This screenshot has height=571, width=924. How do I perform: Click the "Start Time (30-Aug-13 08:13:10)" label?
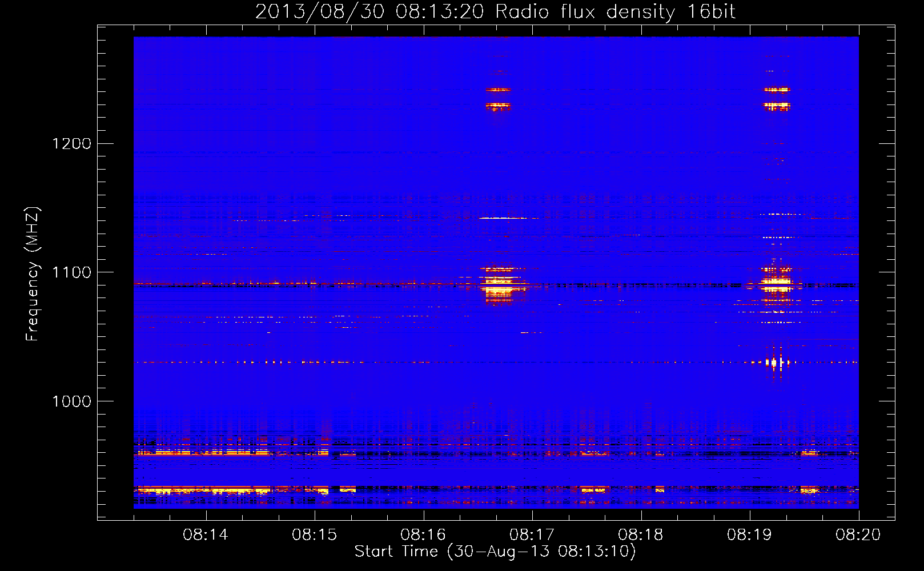495,552
